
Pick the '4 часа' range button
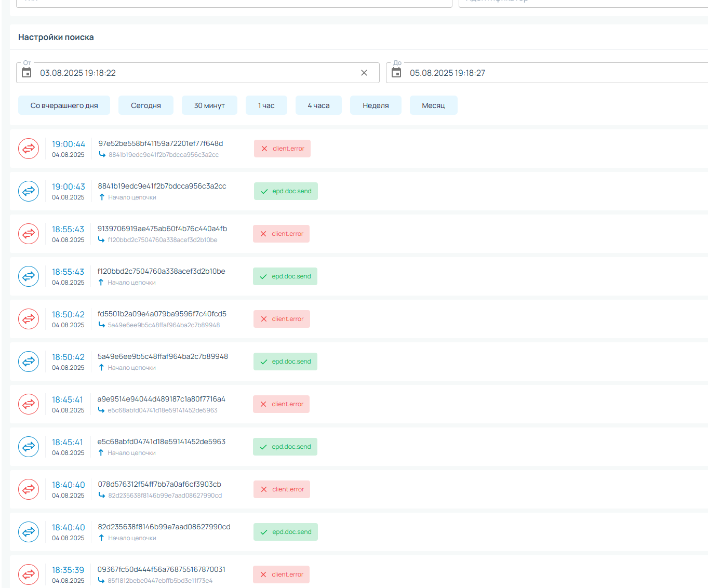click(318, 105)
